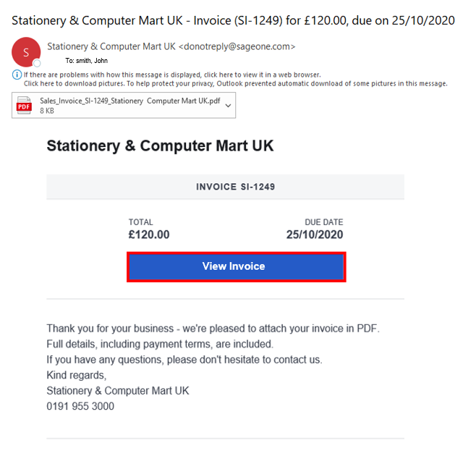The image size is (476, 451).
Task: Click the Stationery & Computer Mart UK heading
Action: pos(160,146)
